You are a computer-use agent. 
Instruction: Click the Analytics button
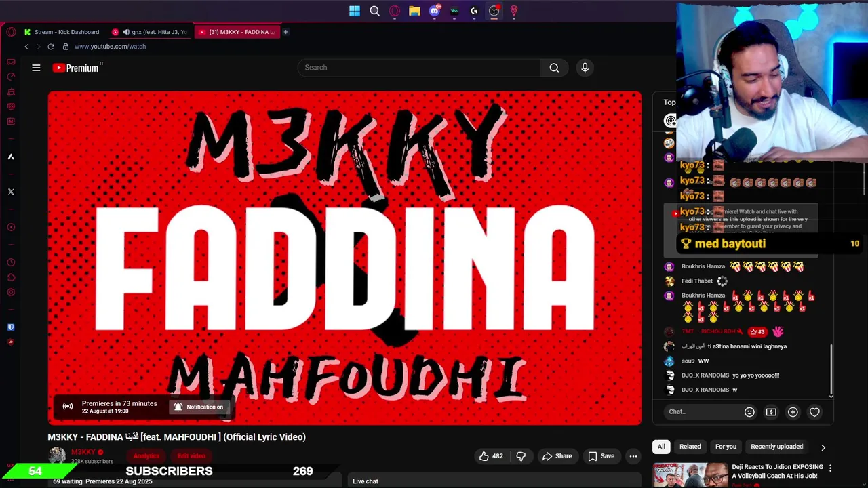coord(146,456)
